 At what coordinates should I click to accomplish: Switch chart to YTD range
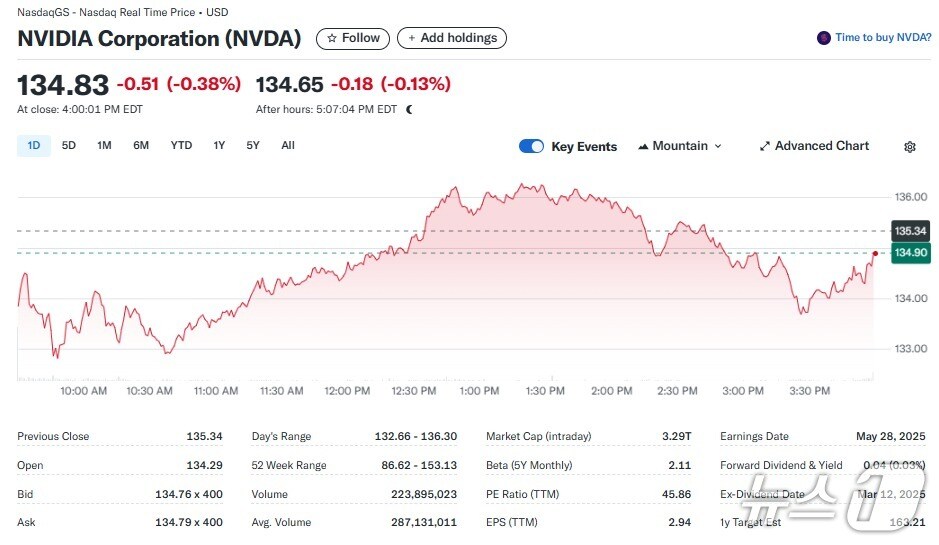tap(181, 146)
